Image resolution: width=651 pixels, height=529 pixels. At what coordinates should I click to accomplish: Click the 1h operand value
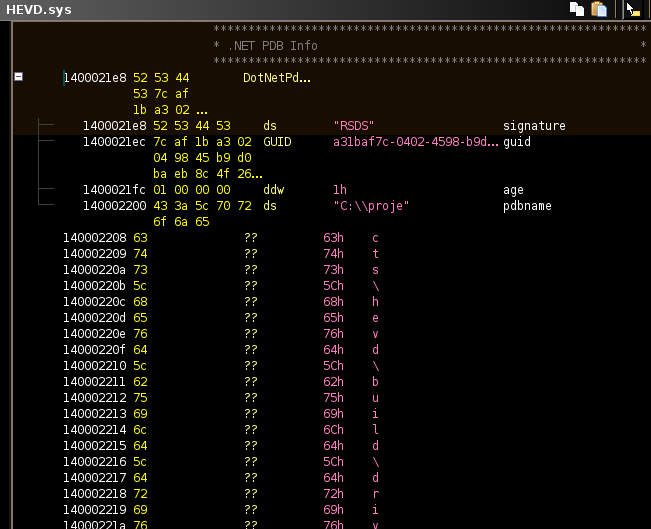[x=340, y=190]
